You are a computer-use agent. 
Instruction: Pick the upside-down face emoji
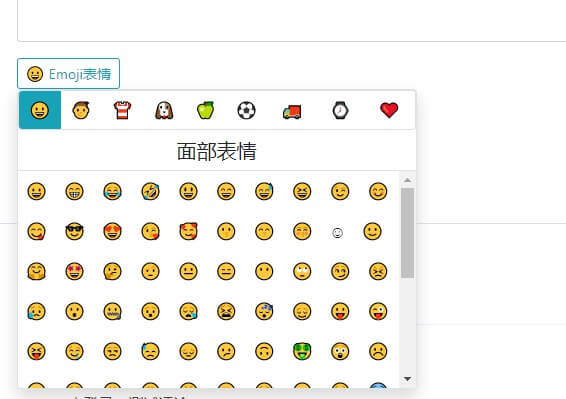[x=264, y=351]
